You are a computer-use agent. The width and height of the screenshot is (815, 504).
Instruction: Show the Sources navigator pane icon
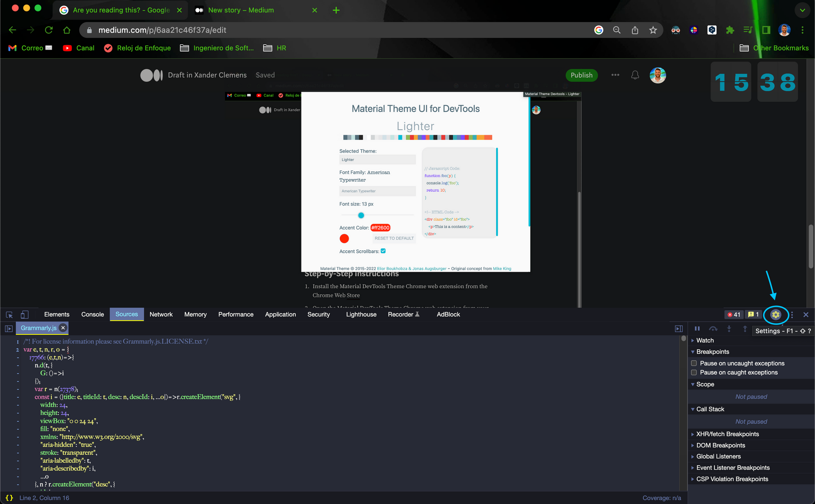8,328
